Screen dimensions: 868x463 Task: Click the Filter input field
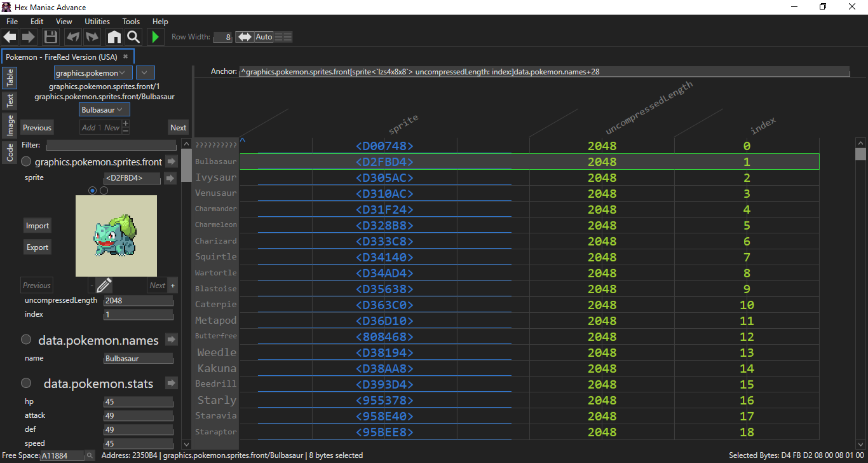pyautogui.click(x=111, y=146)
